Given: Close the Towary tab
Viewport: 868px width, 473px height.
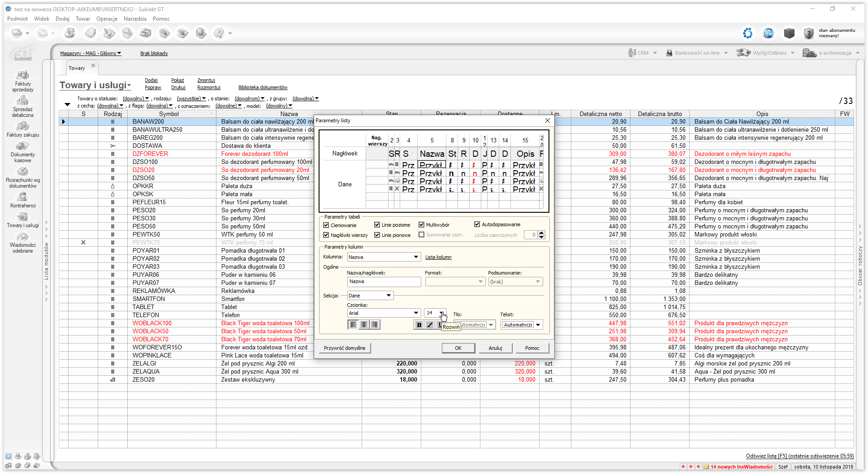Looking at the screenshot, I should (x=93, y=65).
